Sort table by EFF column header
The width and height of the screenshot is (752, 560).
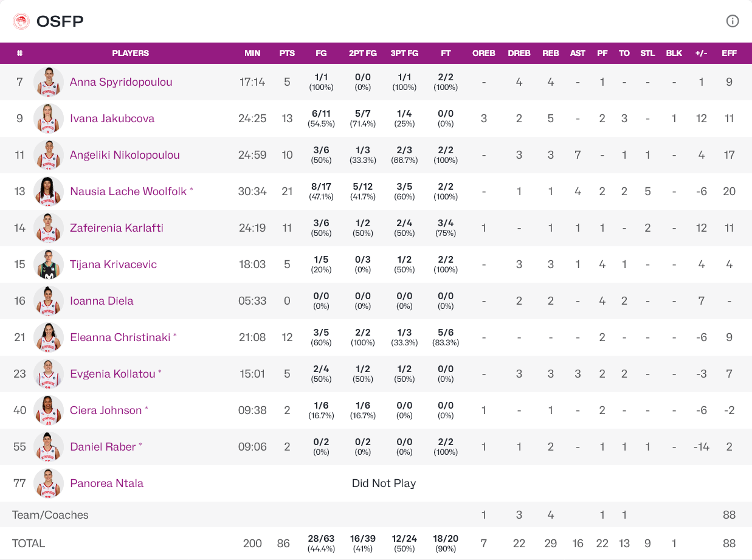(x=729, y=54)
